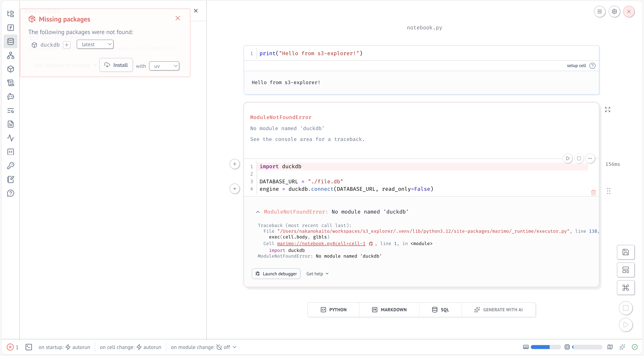Open the command palette icon

(x=625, y=288)
